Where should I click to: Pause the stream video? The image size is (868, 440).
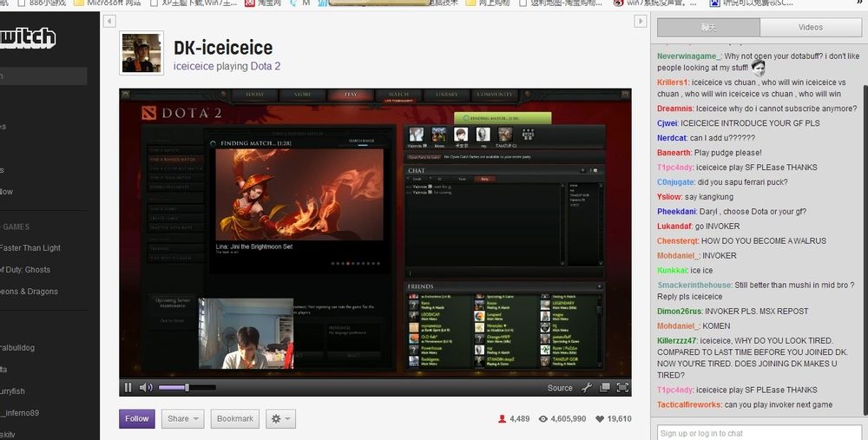(128, 387)
